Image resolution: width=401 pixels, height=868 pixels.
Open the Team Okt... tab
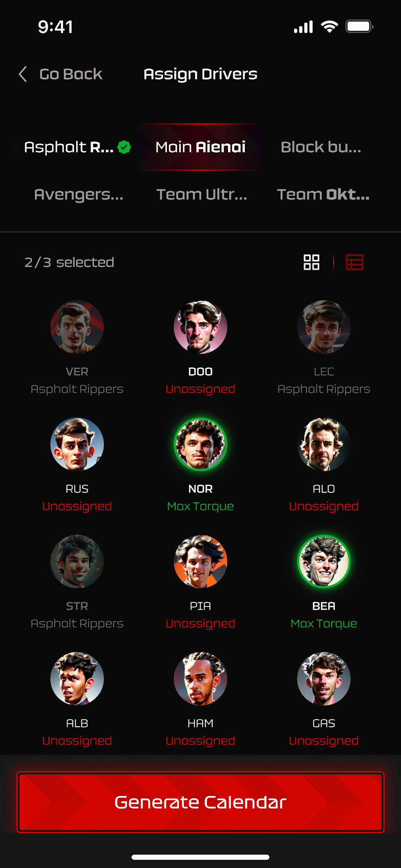(x=323, y=195)
